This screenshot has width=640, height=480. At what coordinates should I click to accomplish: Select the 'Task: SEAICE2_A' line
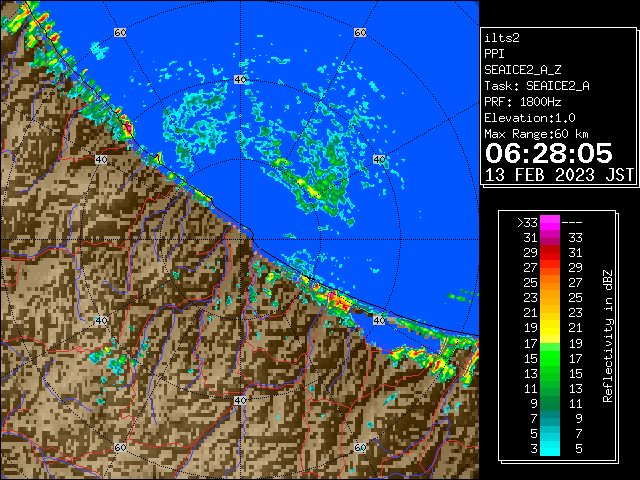[537, 86]
